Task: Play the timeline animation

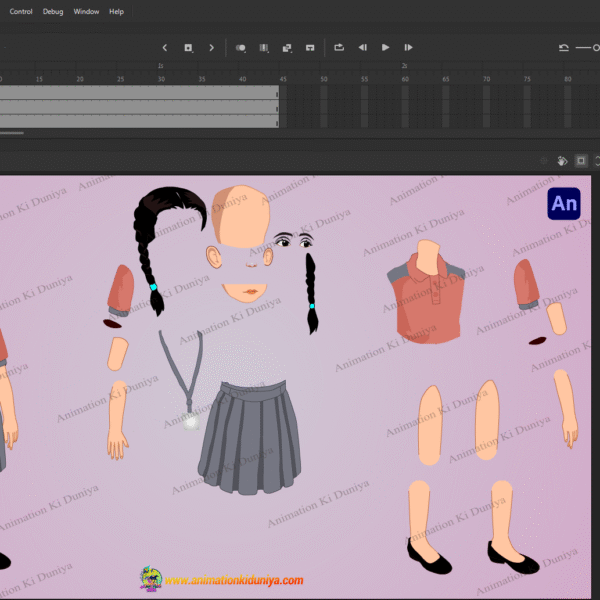Action: click(385, 47)
